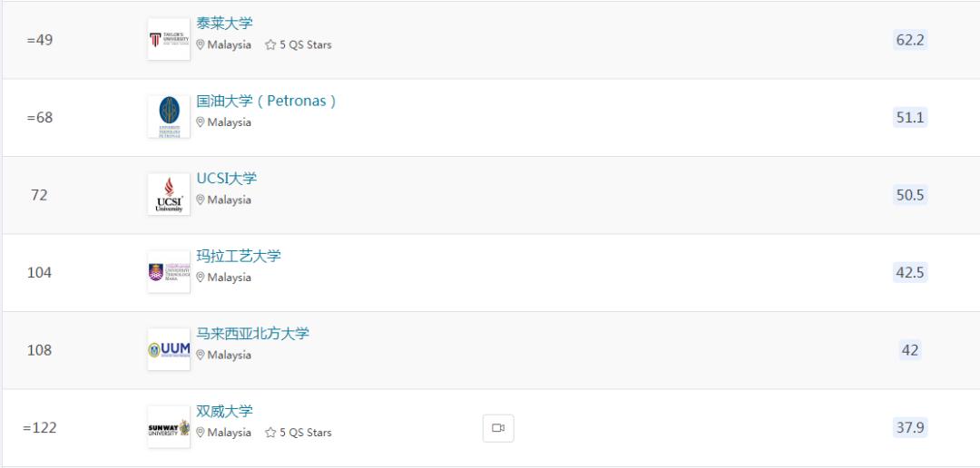Open the 马来西亚北方大学 link
Viewport: 980px width, 468px height.
pos(252,333)
